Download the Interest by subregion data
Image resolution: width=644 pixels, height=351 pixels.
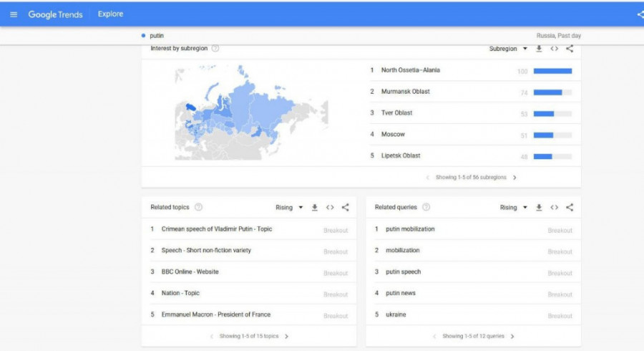(539, 49)
